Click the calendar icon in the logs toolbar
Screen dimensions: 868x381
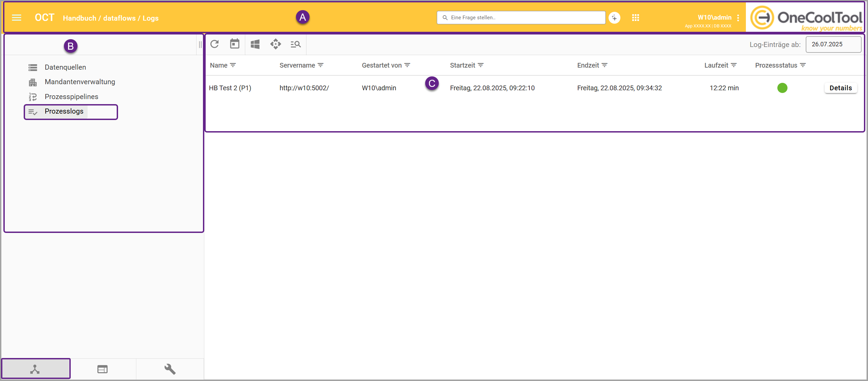tap(234, 44)
